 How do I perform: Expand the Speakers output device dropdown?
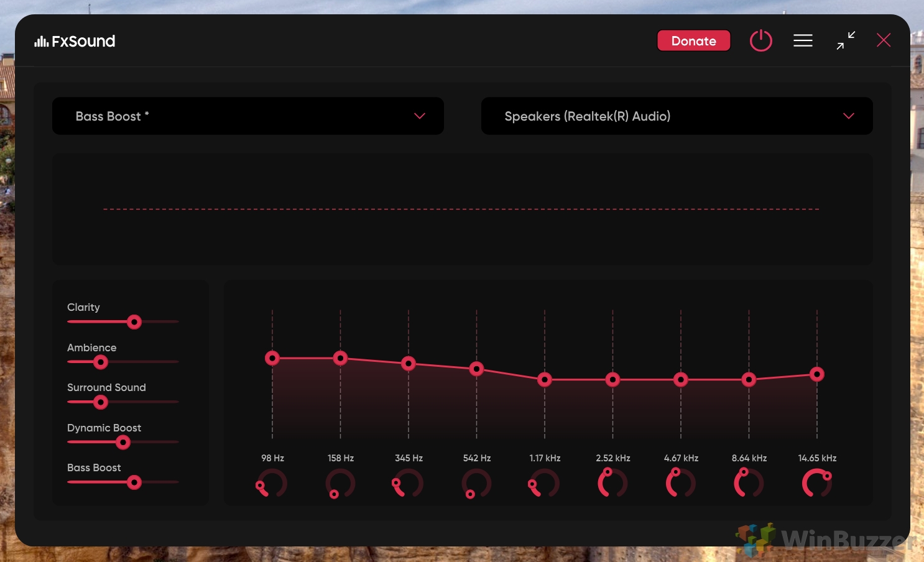pos(677,116)
